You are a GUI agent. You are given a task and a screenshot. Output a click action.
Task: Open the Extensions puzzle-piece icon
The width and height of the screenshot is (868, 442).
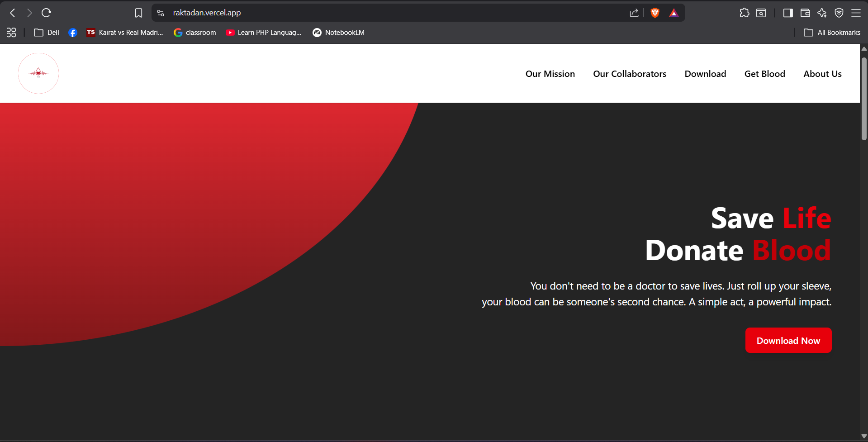pyautogui.click(x=745, y=13)
